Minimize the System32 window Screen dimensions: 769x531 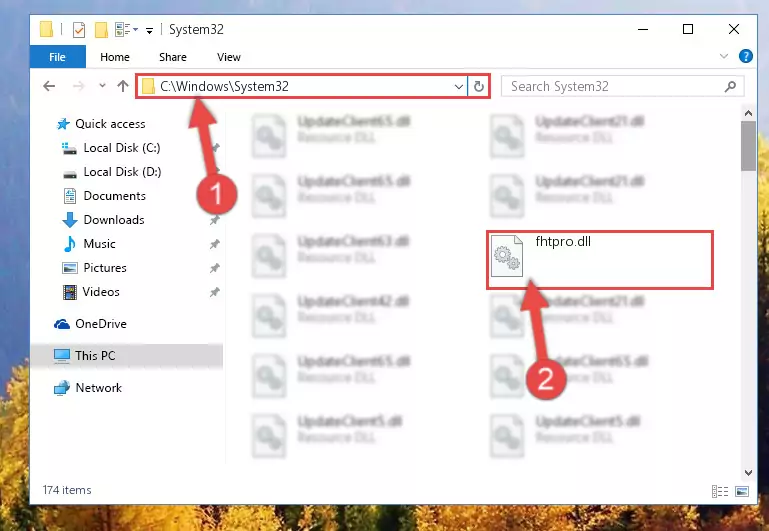(643, 29)
